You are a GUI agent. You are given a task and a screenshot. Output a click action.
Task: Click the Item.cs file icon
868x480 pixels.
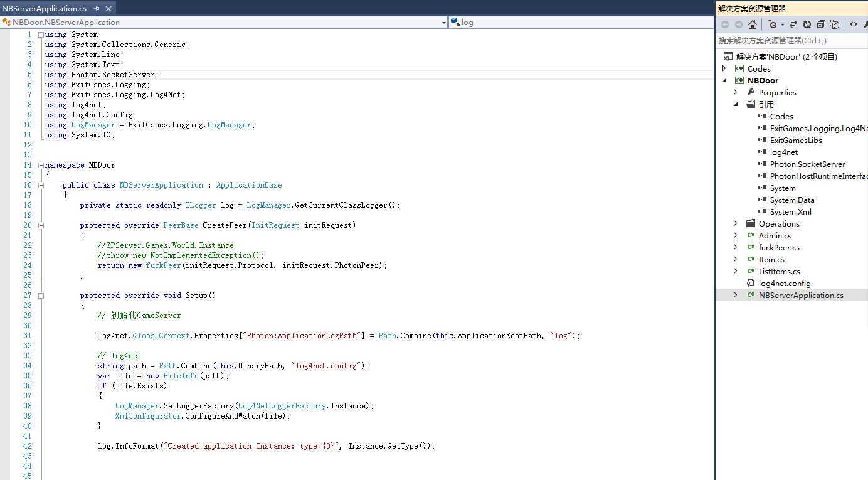[751, 259]
